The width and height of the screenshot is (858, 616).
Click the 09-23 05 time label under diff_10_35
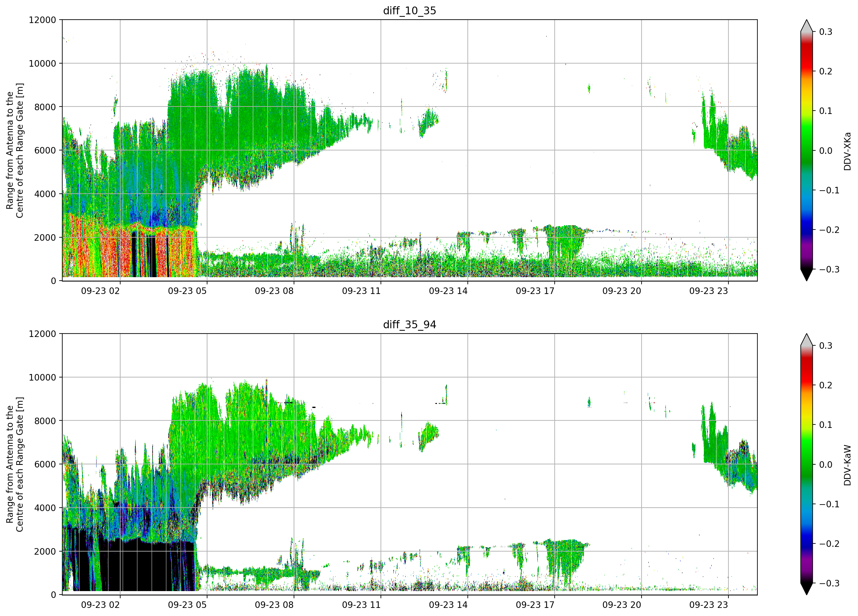pos(187,291)
